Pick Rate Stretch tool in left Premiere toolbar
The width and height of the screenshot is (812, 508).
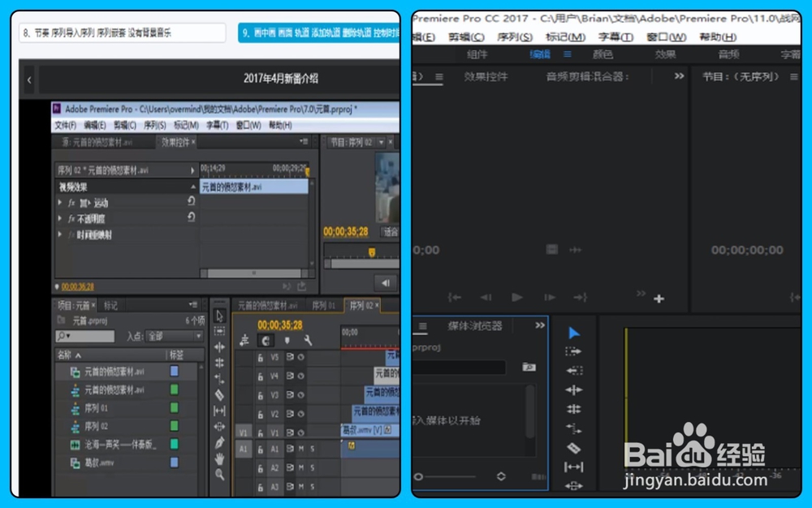tap(219, 379)
